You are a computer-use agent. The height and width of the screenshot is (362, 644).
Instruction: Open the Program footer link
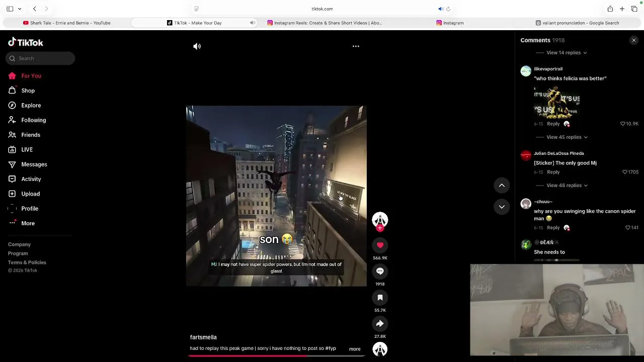pos(18,253)
